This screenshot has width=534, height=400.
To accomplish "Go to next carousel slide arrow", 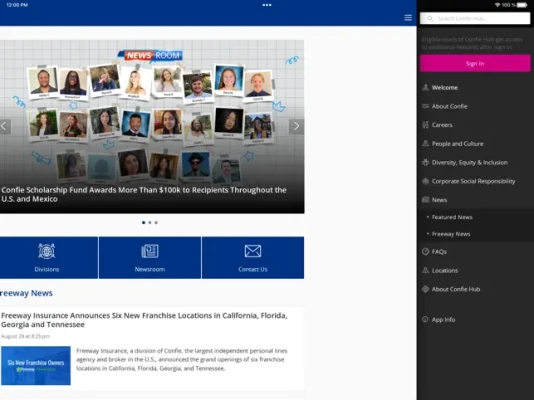I will [296, 126].
